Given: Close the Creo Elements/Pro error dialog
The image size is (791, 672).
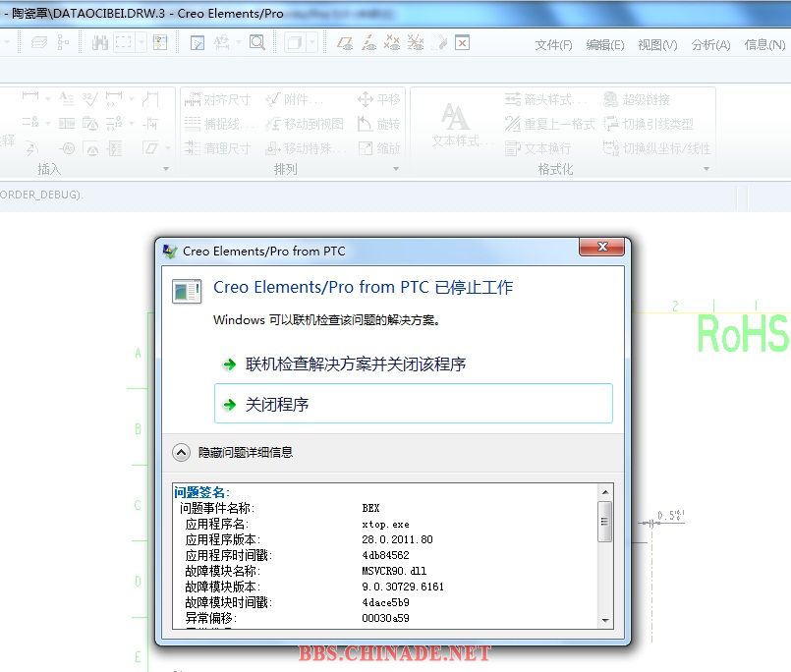Looking at the screenshot, I should pos(601,247).
